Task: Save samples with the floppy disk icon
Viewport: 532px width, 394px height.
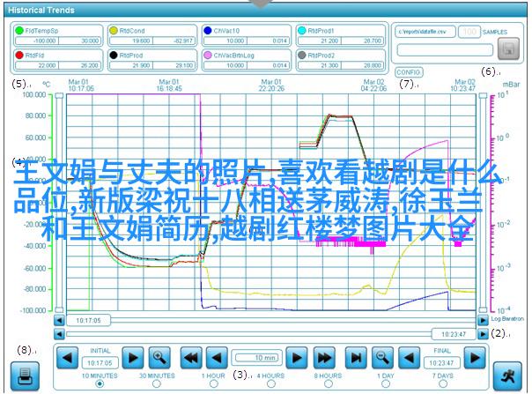Action: pos(508,48)
